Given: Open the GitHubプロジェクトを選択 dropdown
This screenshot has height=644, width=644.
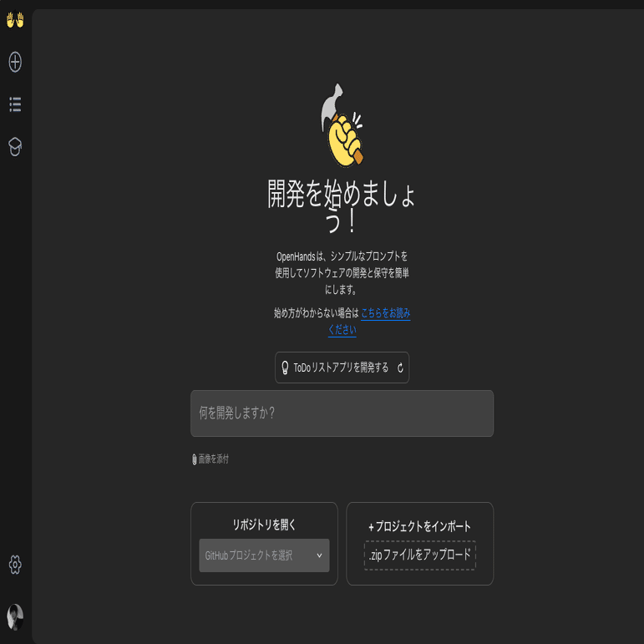Looking at the screenshot, I should 264,555.
